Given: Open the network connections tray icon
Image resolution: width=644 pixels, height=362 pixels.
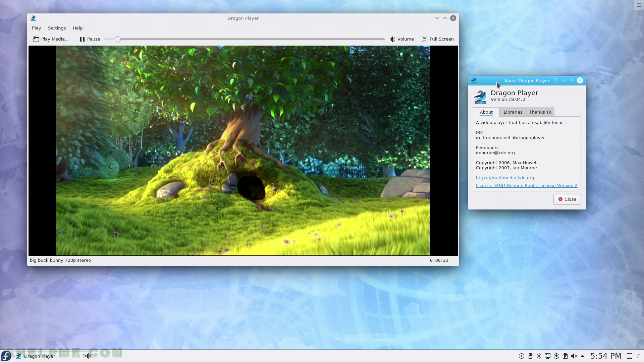Looking at the screenshot, I should coord(548,356).
